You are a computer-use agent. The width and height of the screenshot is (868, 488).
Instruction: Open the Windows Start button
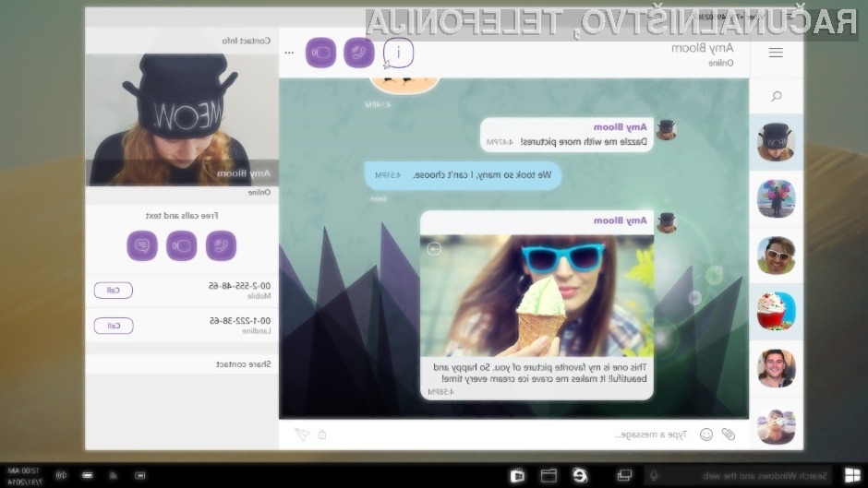[x=852, y=475]
